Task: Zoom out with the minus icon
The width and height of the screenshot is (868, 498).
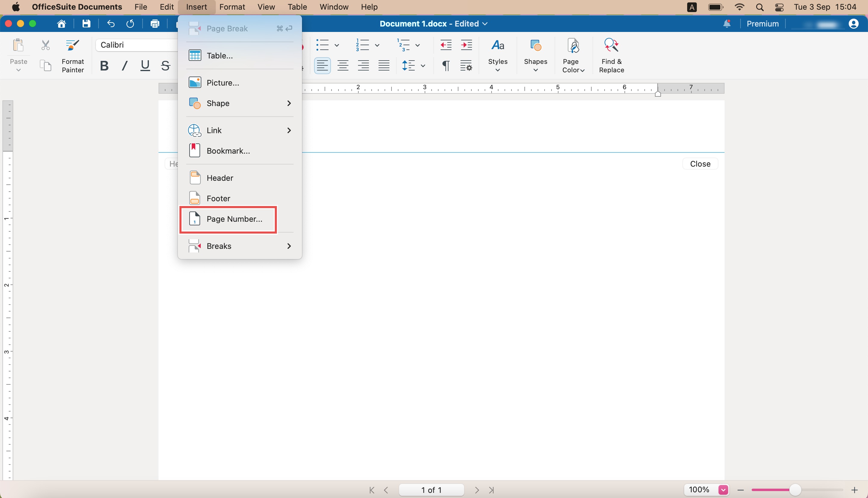Action: click(741, 490)
